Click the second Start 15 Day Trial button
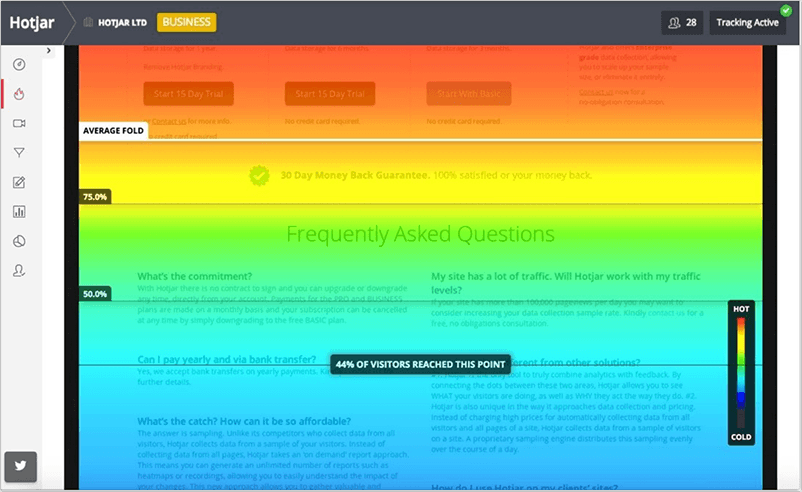802x492 pixels. point(330,94)
